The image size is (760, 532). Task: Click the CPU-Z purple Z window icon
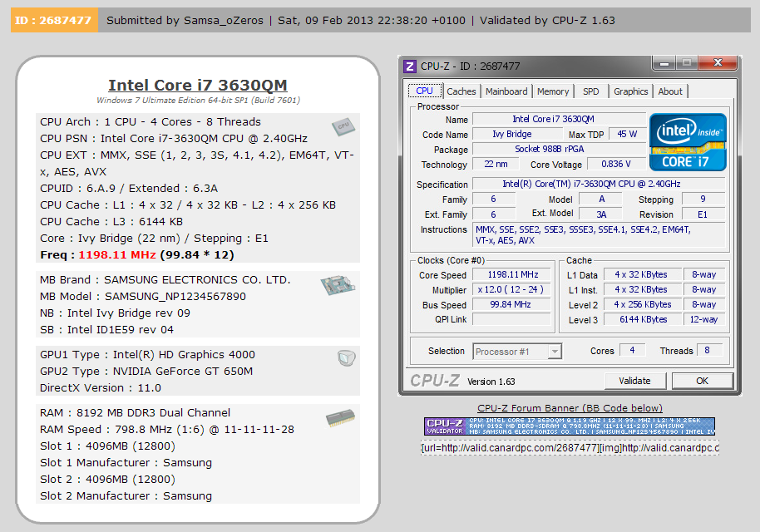(410, 66)
